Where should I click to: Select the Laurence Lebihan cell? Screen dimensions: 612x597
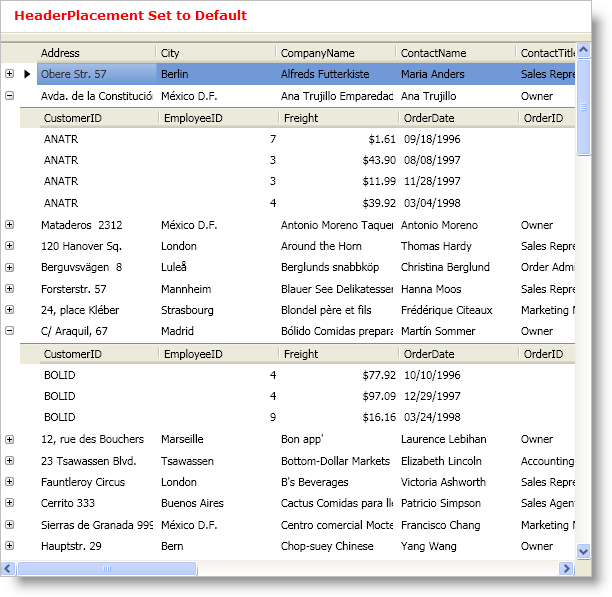(455, 439)
